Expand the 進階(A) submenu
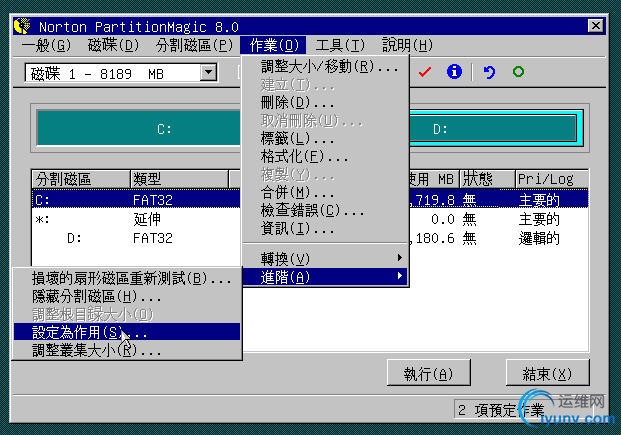The height and width of the screenshot is (435, 621). pos(326,277)
